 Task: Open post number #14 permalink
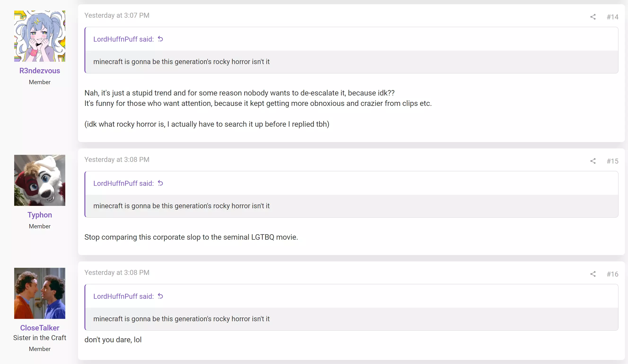tap(612, 17)
